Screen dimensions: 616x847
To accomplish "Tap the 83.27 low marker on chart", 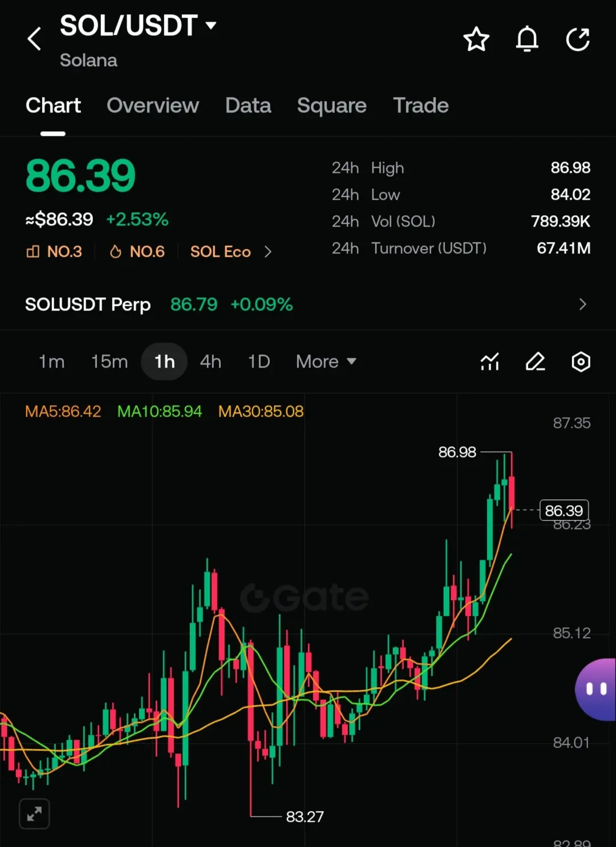I will [x=305, y=817].
